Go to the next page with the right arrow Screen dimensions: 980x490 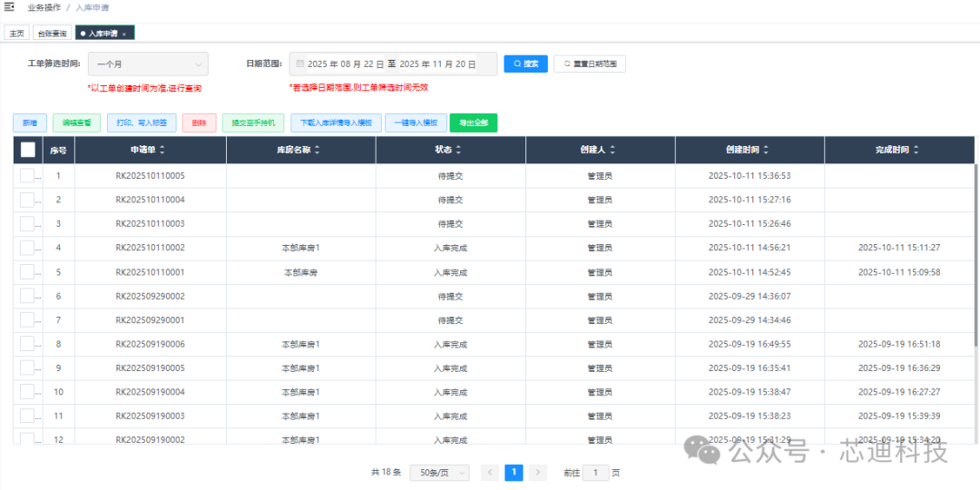(x=537, y=473)
